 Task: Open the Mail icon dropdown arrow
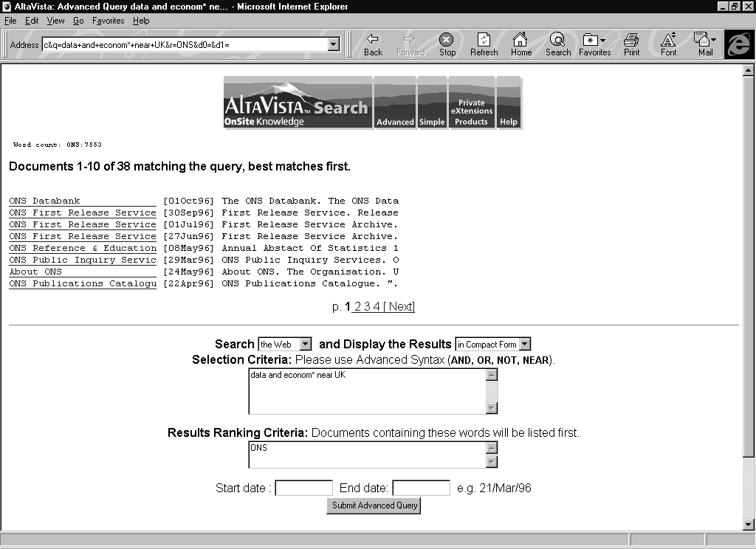[x=713, y=40]
